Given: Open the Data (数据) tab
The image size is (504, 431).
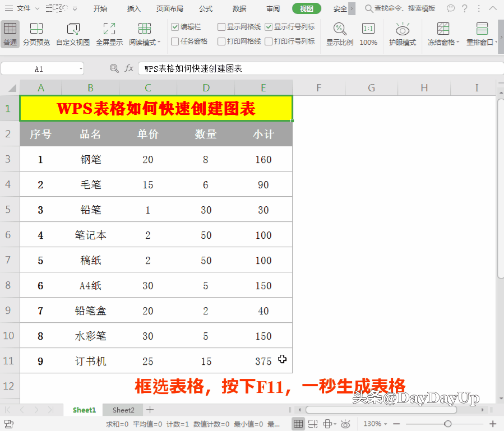Looking at the screenshot, I should (x=239, y=8).
